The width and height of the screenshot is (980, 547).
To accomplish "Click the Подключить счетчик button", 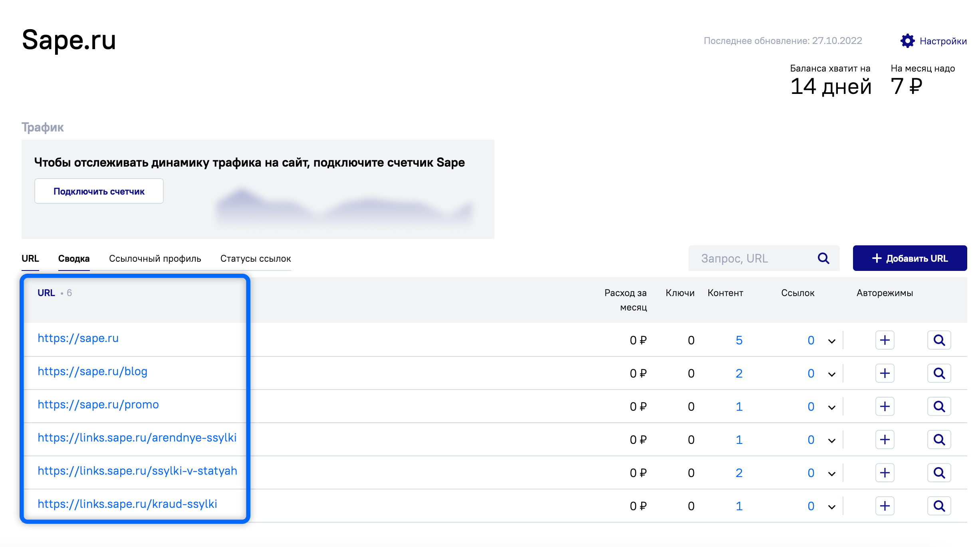I will click(x=99, y=191).
